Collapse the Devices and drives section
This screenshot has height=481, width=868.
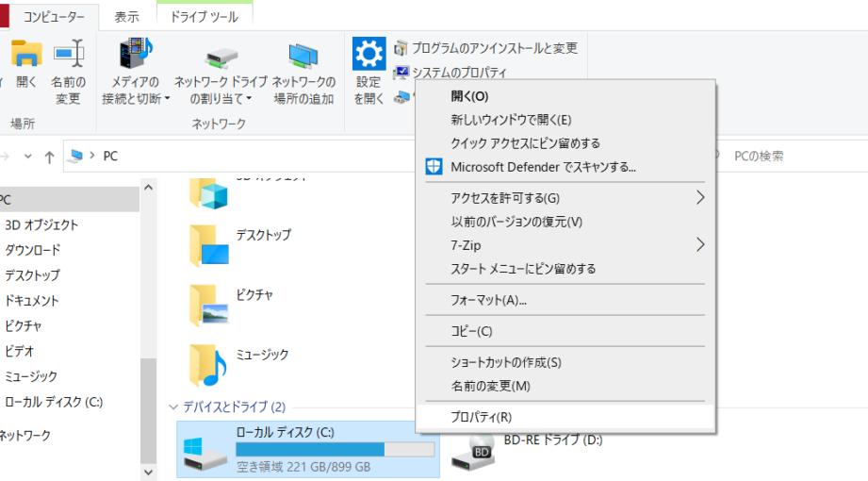tap(172, 407)
